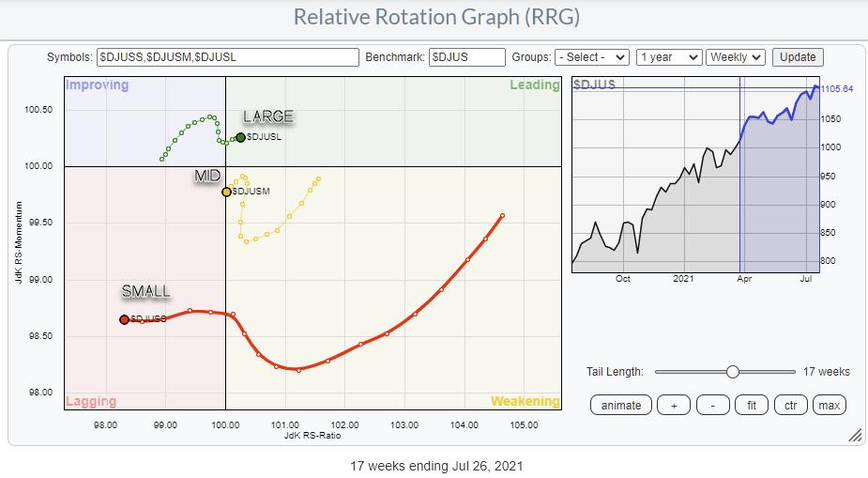Click the yellow $DJUSM mid-cap marker
This screenshot has height=478, width=868.
pyautogui.click(x=226, y=192)
